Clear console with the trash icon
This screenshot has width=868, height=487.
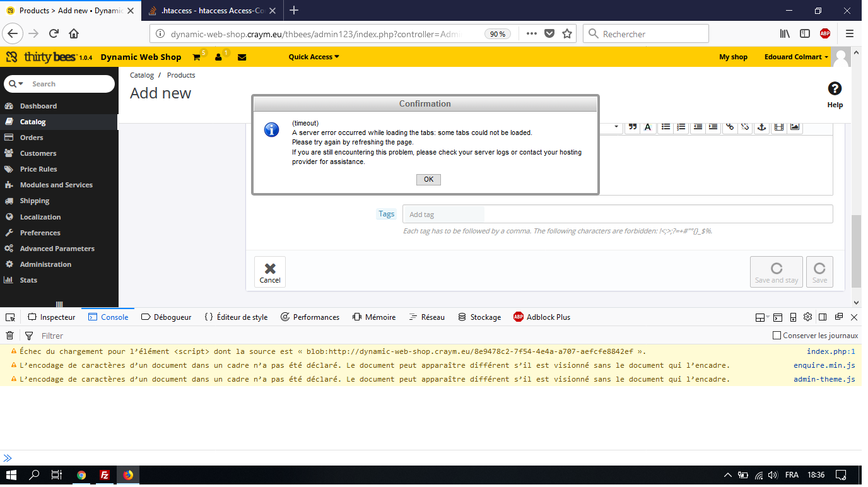pos(10,336)
